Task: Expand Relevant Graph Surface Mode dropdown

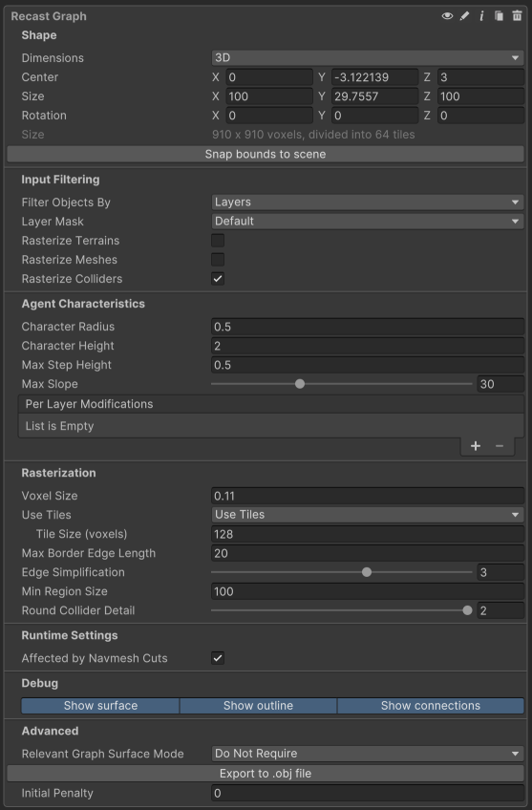Action: coord(368,754)
